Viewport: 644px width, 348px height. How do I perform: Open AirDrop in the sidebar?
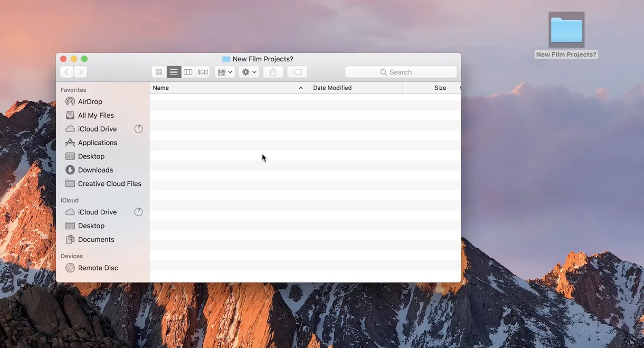coord(90,101)
